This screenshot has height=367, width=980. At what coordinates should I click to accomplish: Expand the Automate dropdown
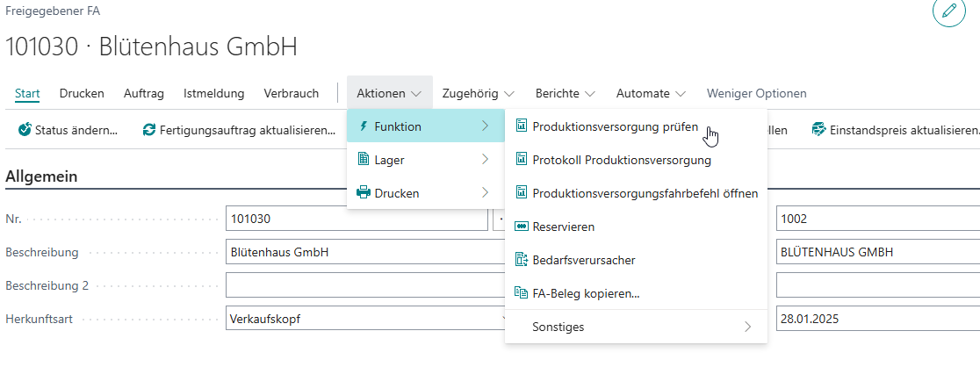coord(651,93)
